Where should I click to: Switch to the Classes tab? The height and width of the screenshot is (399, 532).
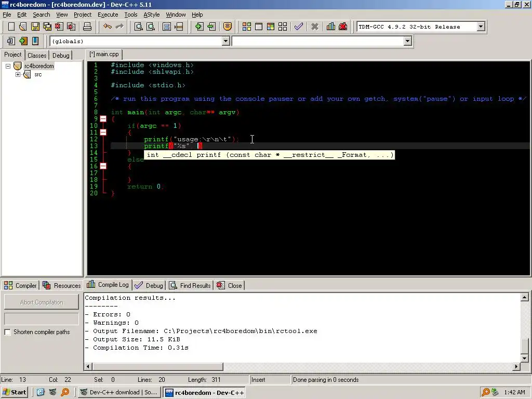[37, 55]
